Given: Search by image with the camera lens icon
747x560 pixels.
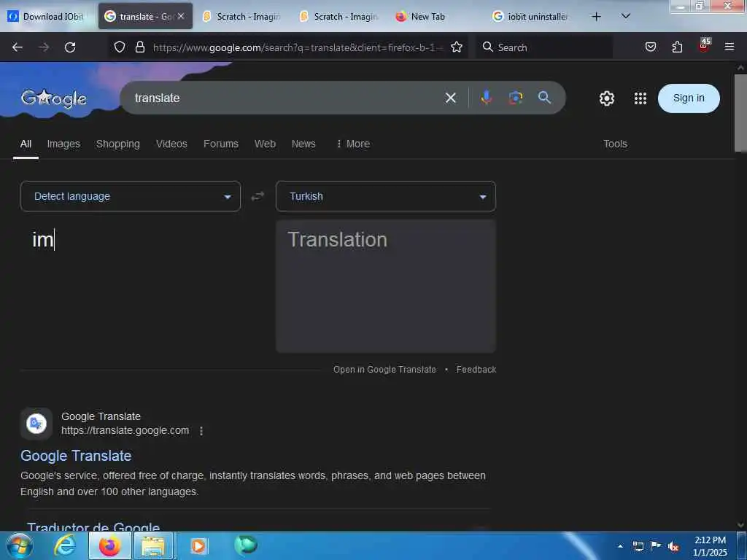Looking at the screenshot, I should [x=516, y=98].
